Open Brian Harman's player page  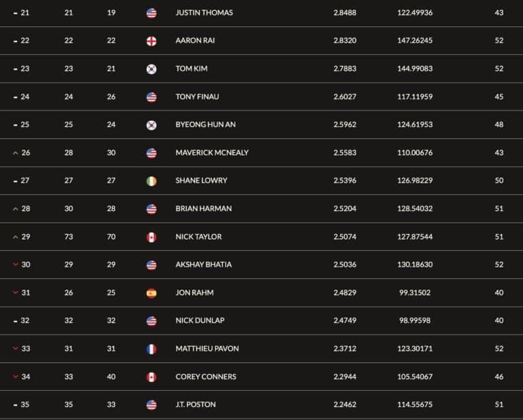[x=204, y=208]
